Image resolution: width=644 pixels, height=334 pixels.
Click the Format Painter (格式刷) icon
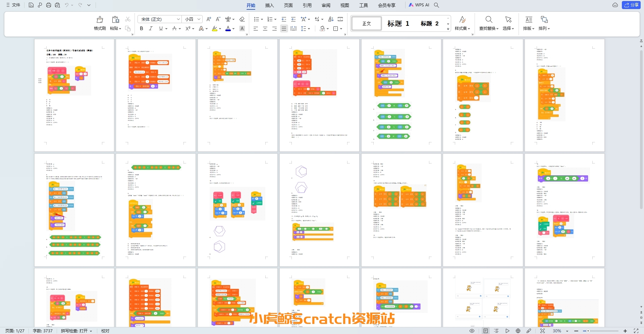coord(100,19)
